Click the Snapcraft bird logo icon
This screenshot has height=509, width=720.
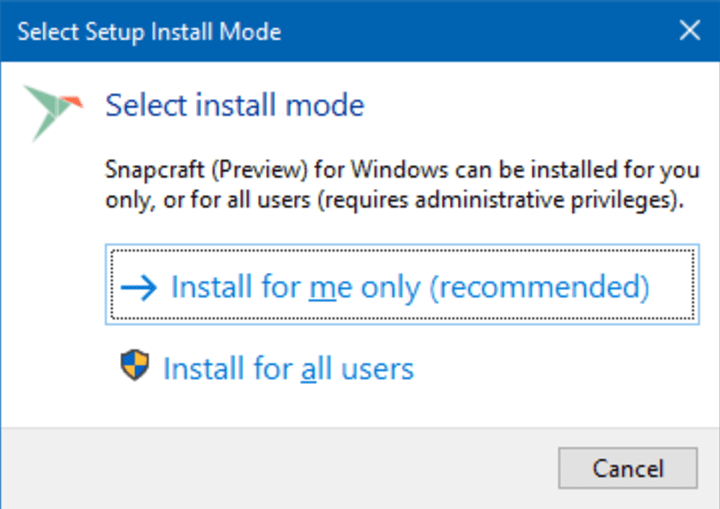(53, 113)
